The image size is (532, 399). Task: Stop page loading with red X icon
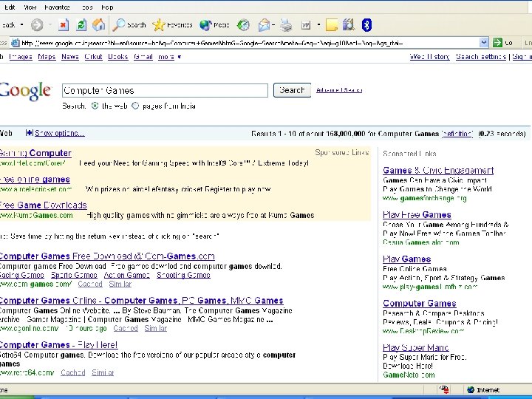(63, 25)
